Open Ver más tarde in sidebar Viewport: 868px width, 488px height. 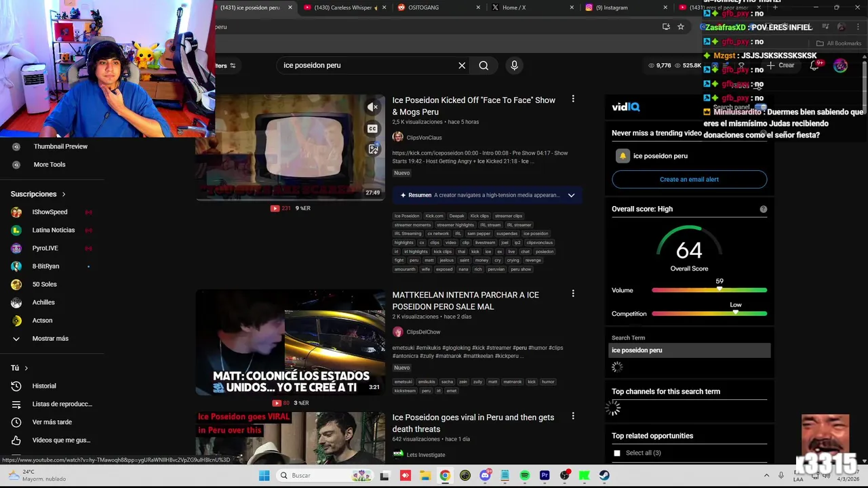coord(52,422)
